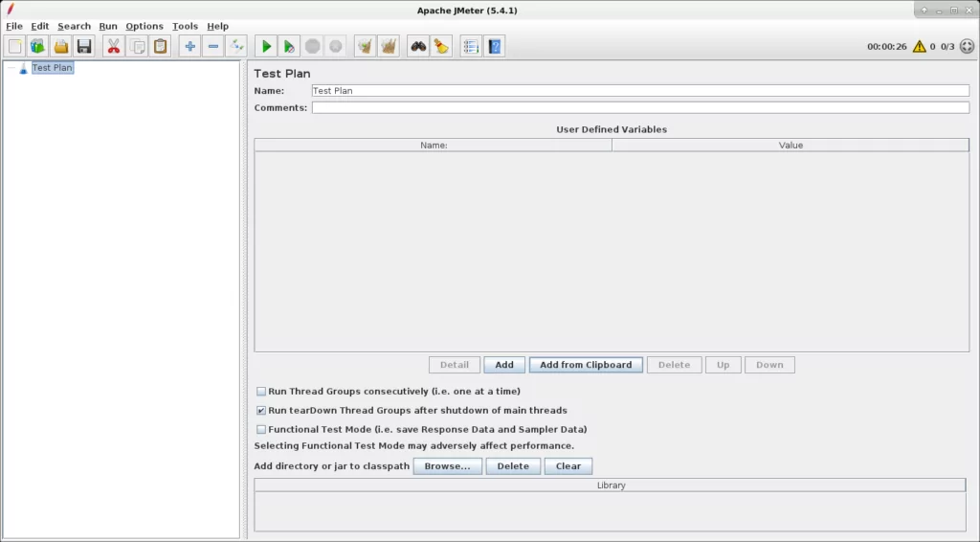Create a new test plan
980x542 pixels.
15,46
